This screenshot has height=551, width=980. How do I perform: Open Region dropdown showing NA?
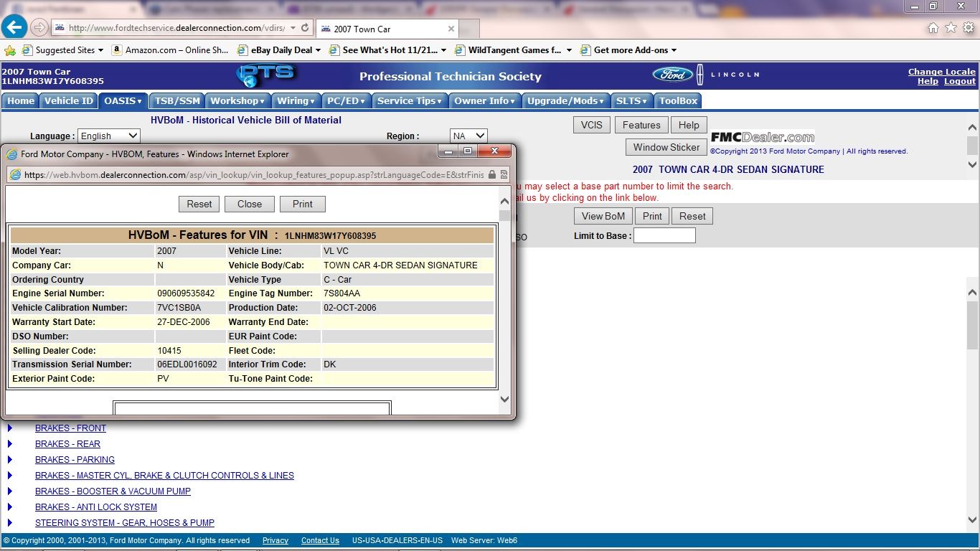pyautogui.click(x=468, y=136)
